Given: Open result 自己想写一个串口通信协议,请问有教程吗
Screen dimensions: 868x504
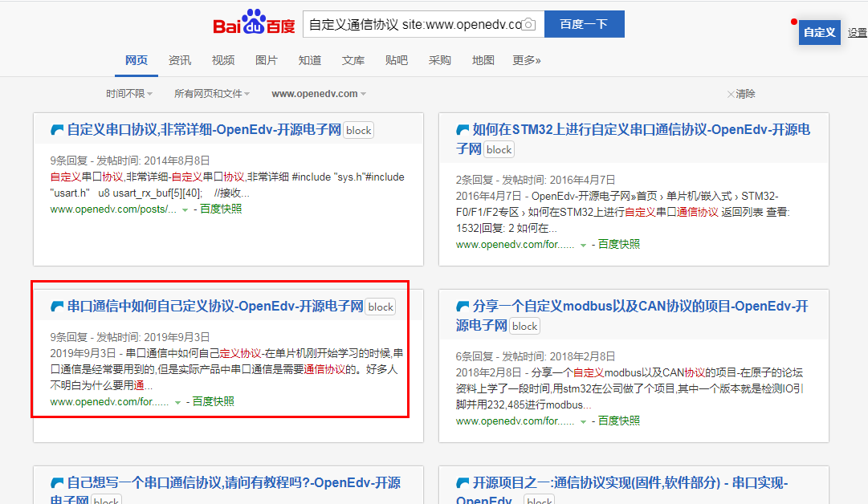Looking at the screenshot, I should pyautogui.click(x=226, y=490).
